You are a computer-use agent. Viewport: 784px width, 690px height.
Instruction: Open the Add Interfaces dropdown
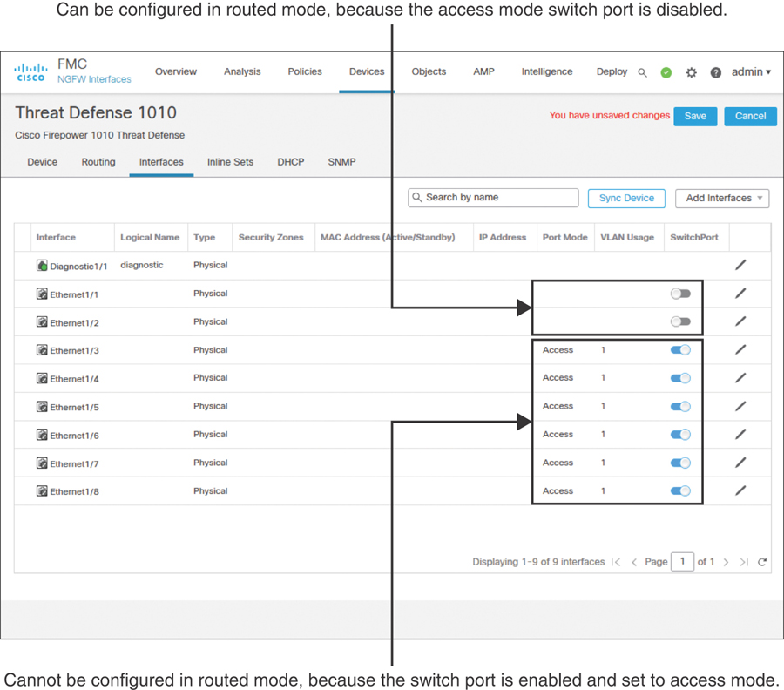click(x=722, y=199)
